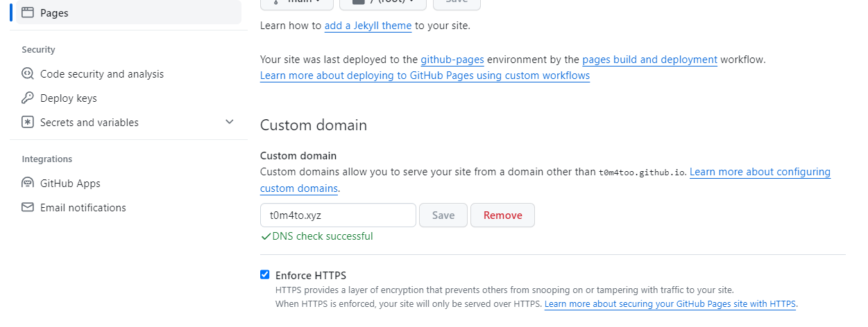
Task: Open the main branch dropdown
Action: [296, 3]
